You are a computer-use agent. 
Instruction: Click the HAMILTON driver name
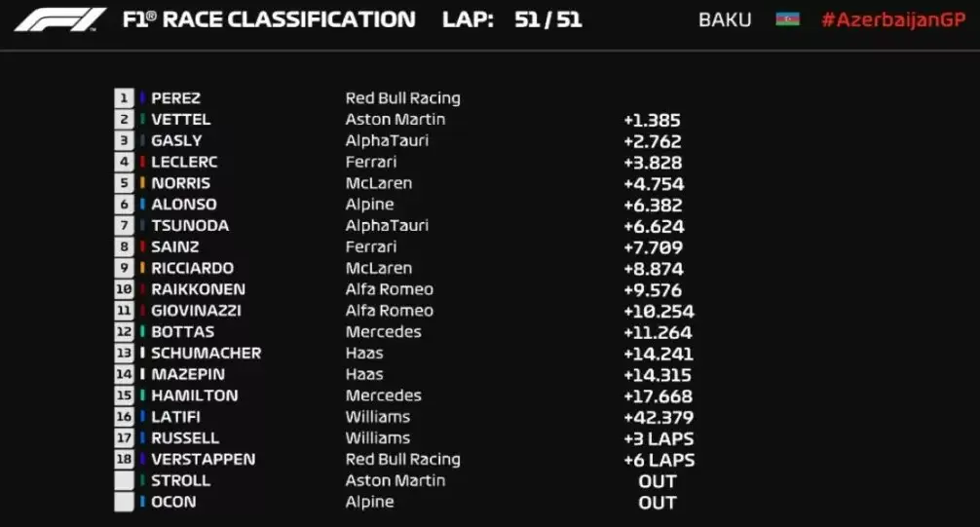click(194, 395)
